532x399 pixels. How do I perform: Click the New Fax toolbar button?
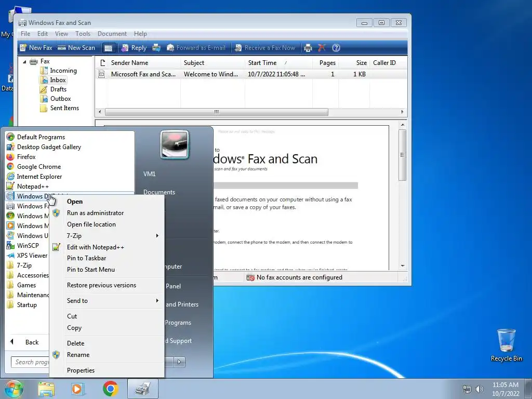36,48
